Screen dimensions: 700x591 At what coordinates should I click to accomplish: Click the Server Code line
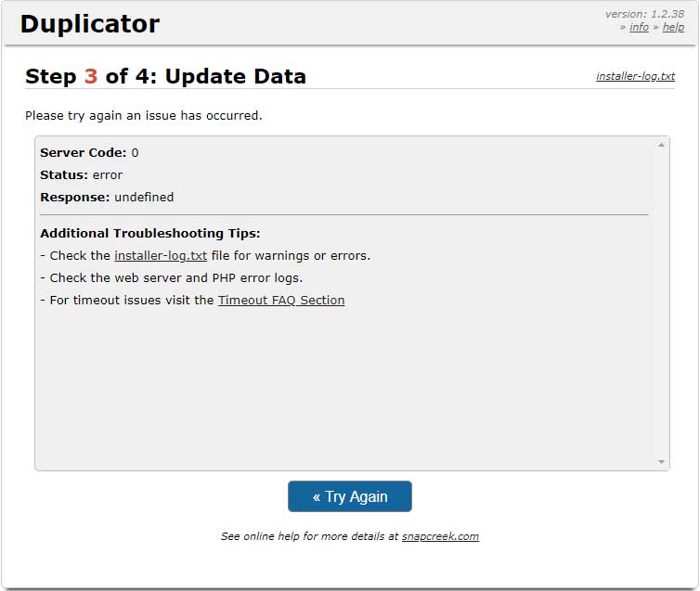click(89, 152)
